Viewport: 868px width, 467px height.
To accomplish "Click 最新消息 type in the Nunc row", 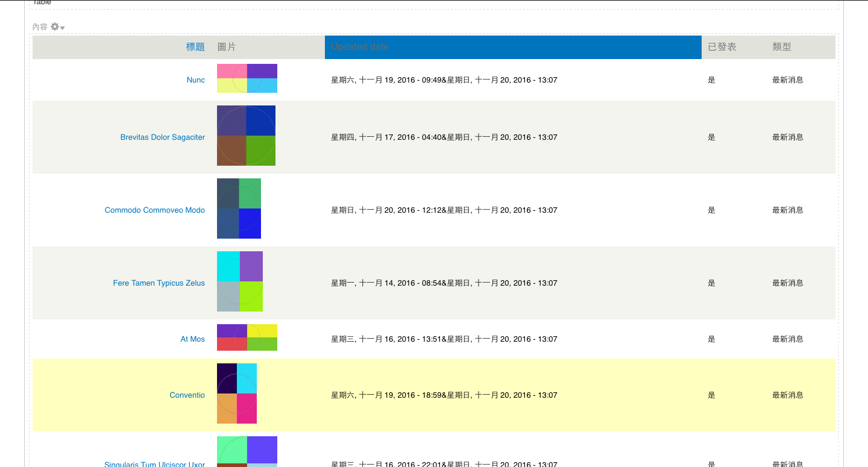I will pyautogui.click(x=788, y=80).
